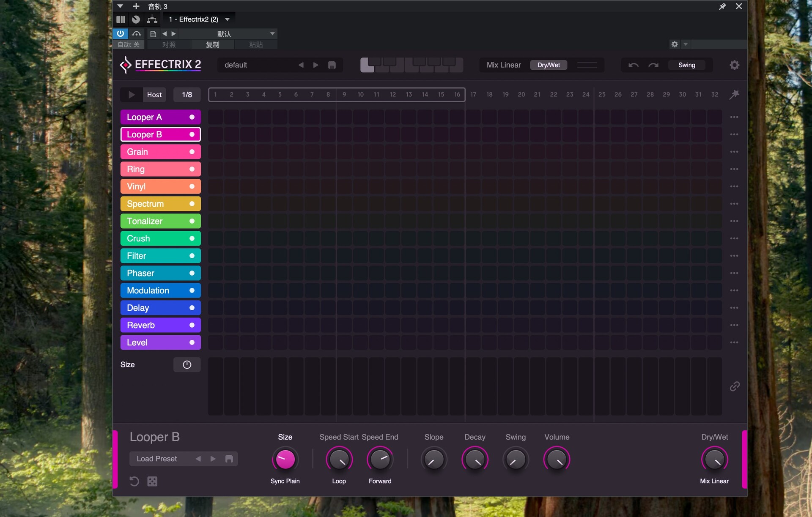Change the Forward direction option
This screenshot has height=517, width=812.
[x=380, y=481]
